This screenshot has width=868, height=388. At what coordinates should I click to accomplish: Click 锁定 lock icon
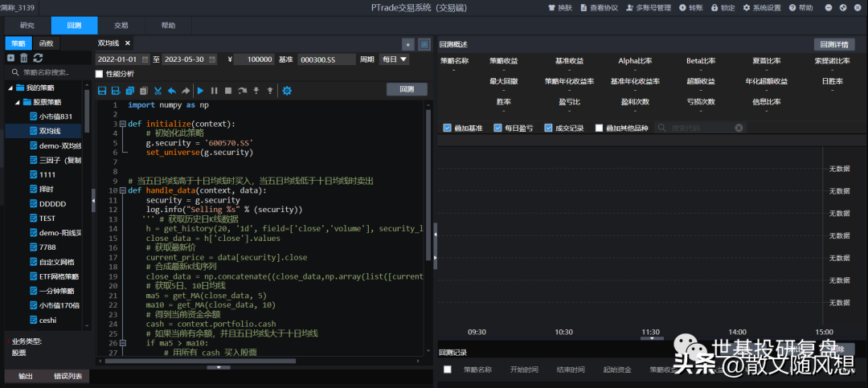click(x=723, y=8)
